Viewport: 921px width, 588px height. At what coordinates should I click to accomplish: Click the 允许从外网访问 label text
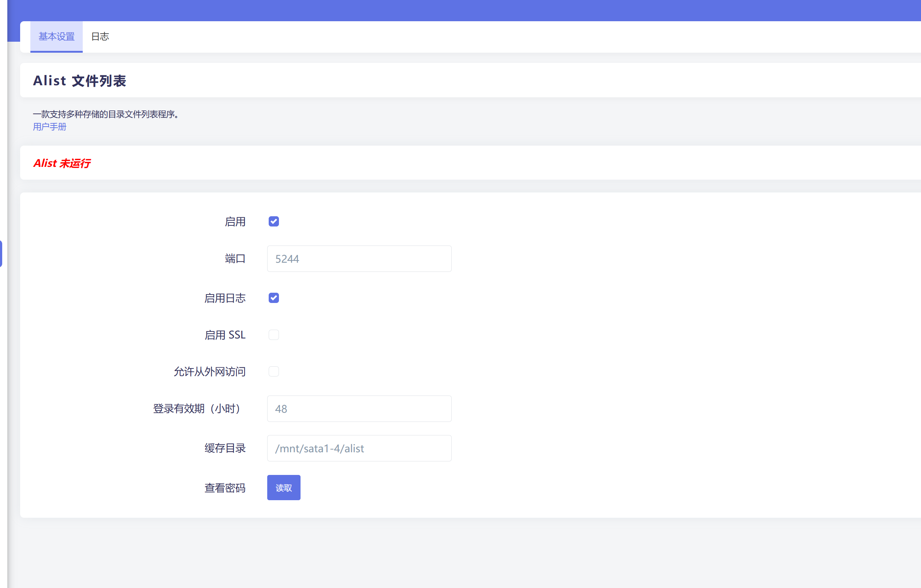[x=209, y=372]
